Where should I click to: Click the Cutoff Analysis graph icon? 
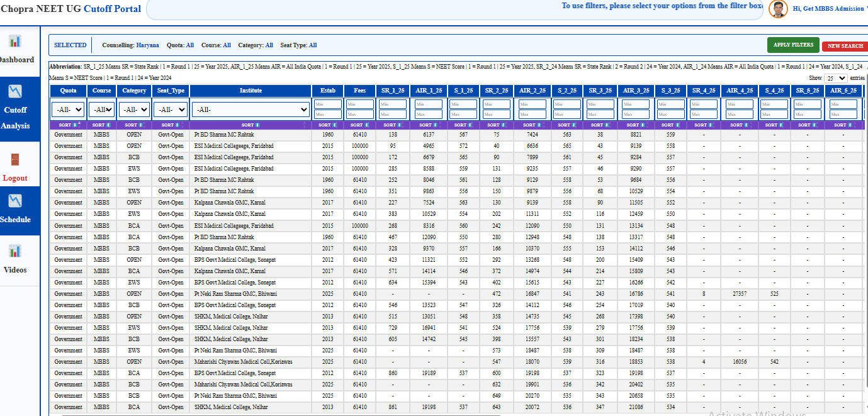coord(15,91)
